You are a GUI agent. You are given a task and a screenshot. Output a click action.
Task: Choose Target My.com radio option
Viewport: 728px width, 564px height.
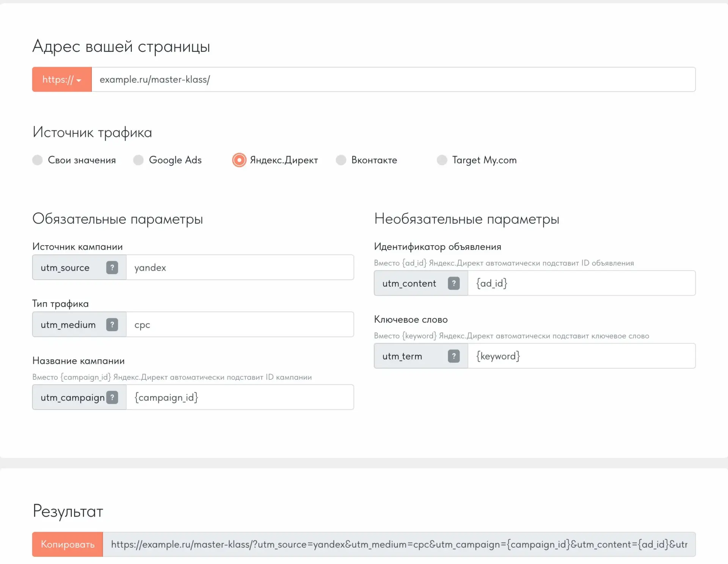442,160
